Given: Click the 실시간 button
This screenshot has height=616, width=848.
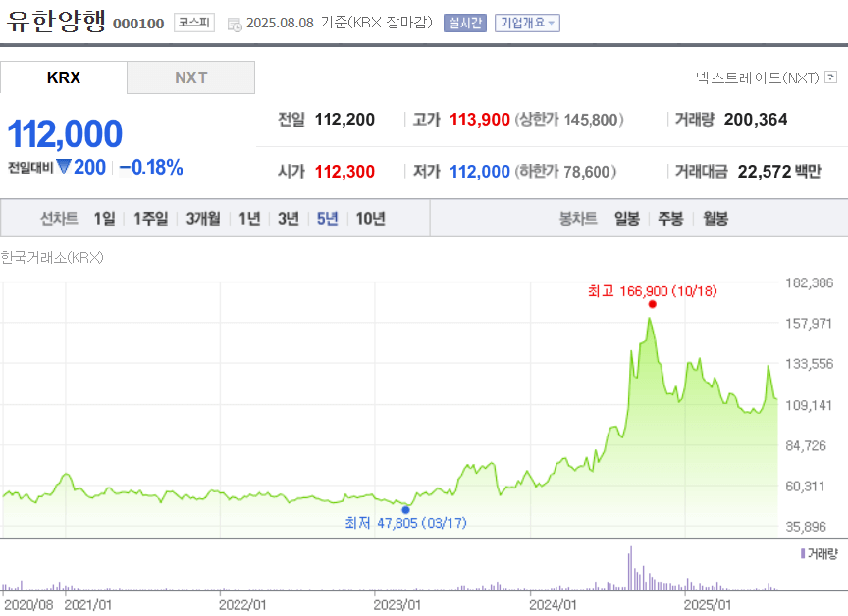Looking at the screenshot, I should click(465, 23).
